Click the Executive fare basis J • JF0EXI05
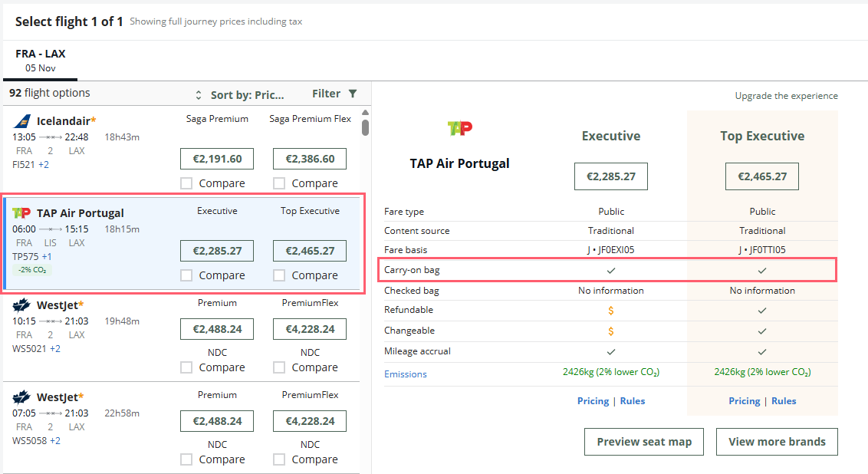 [610, 250]
